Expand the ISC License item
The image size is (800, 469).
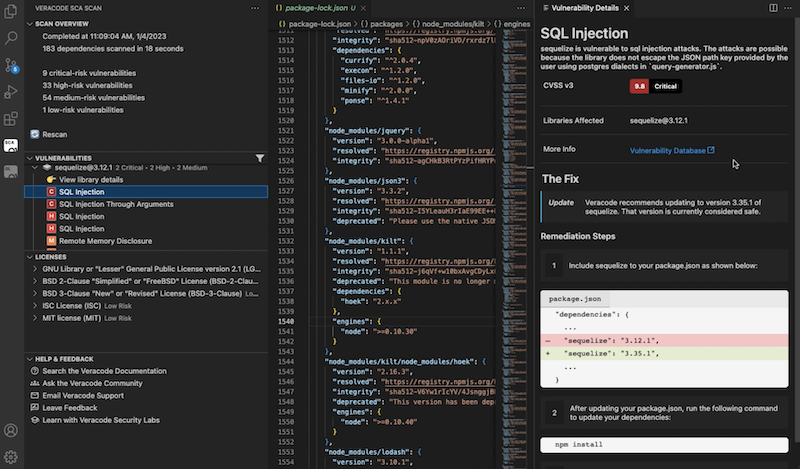click(35, 306)
